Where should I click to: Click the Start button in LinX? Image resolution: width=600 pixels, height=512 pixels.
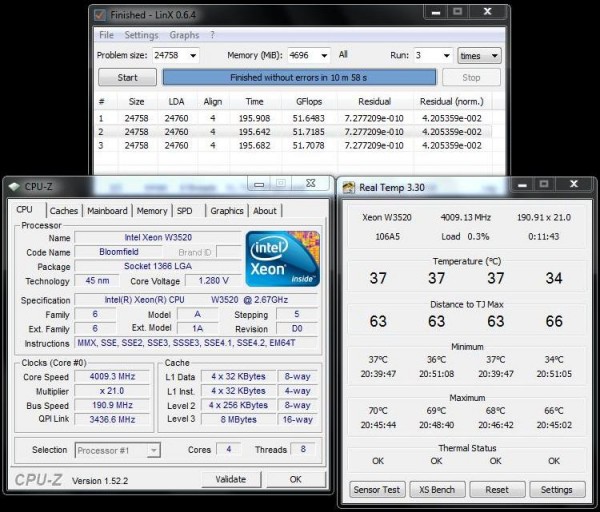[127, 77]
